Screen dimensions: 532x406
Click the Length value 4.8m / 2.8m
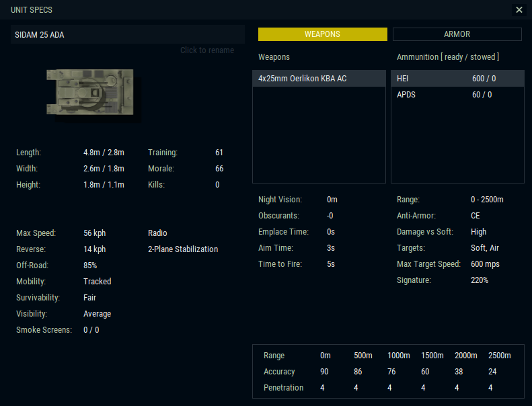click(x=104, y=153)
